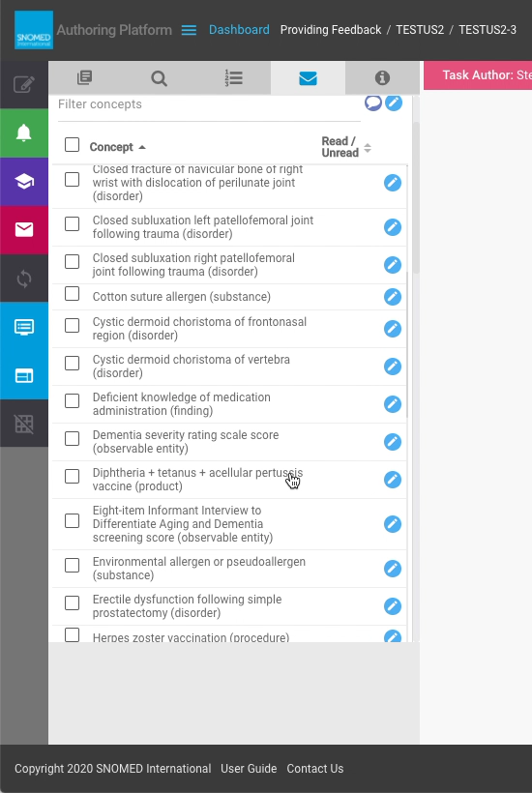Viewport: 532px width, 793px height.
Task: Click the rebase sync arrows sidebar icon
Action: tap(24, 279)
